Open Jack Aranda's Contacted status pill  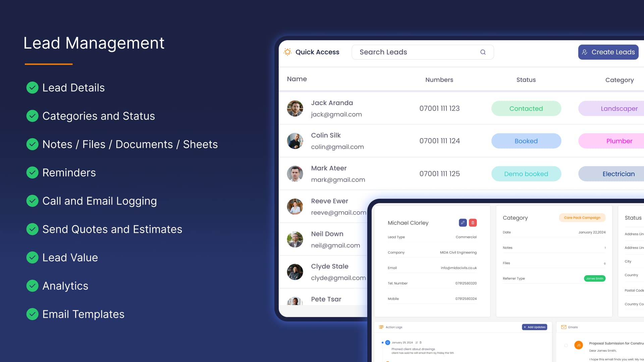pos(526,108)
